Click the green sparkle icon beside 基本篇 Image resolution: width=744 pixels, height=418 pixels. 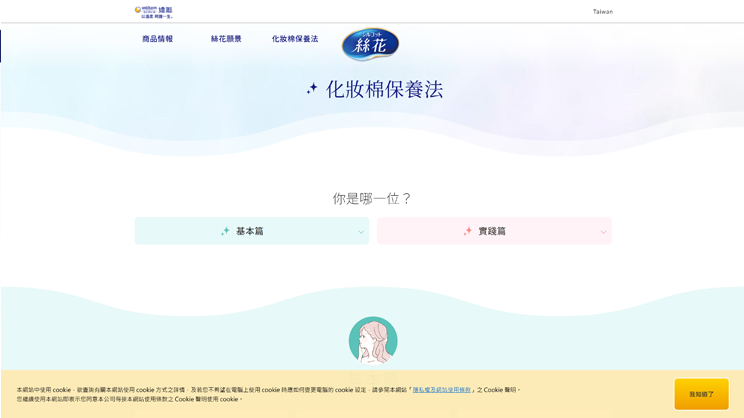pyautogui.click(x=225, y=231)
